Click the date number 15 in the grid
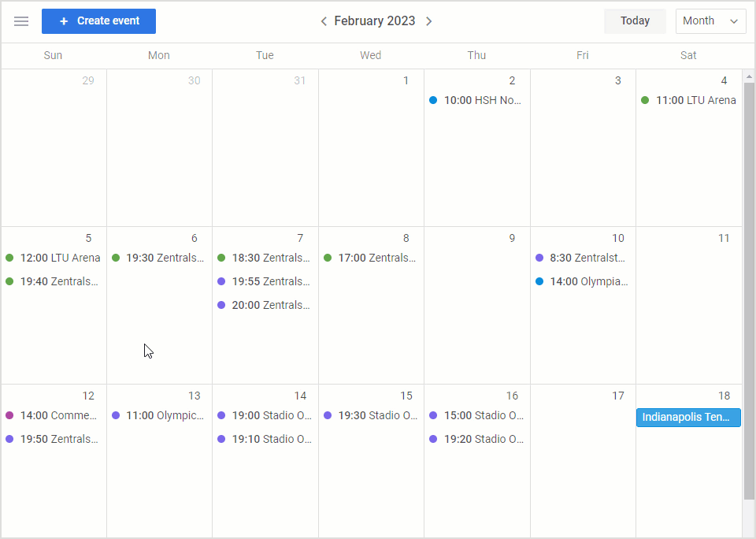 point(406,396)
